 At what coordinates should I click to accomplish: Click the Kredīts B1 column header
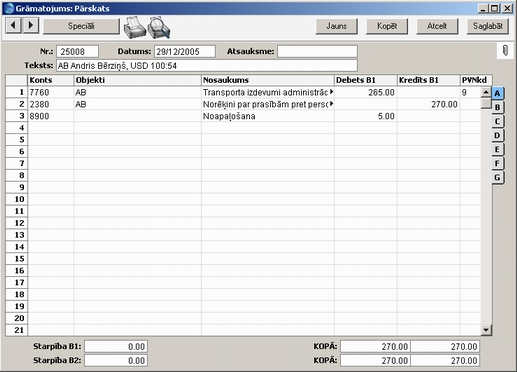[429, 80]
